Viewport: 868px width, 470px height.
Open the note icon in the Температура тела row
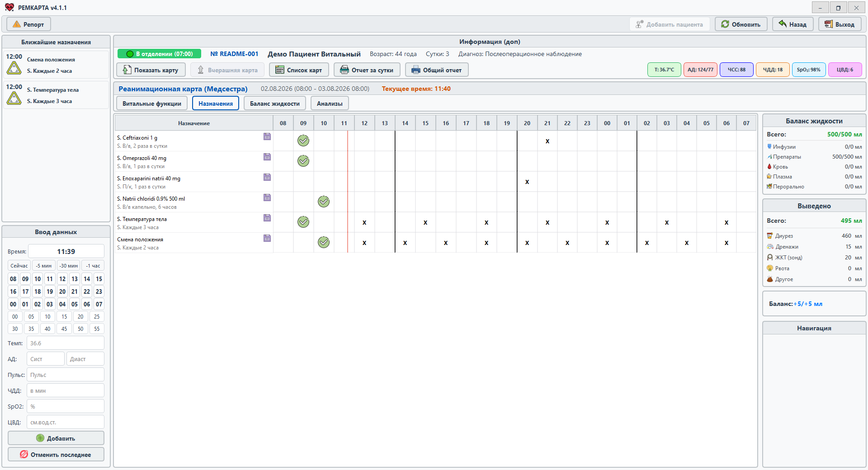click(x=267, y=218)
